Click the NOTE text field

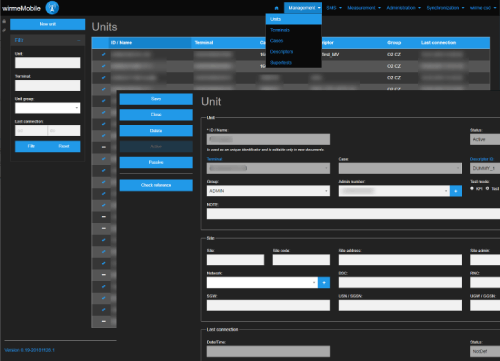pyautogui.click(x=353, y=214)
